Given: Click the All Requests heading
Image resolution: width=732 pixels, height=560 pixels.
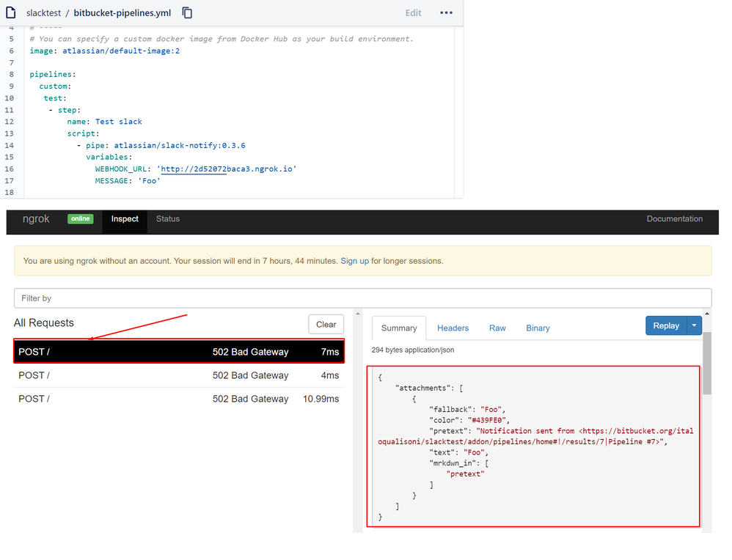Looking at the screenshot, I should 44,323.
